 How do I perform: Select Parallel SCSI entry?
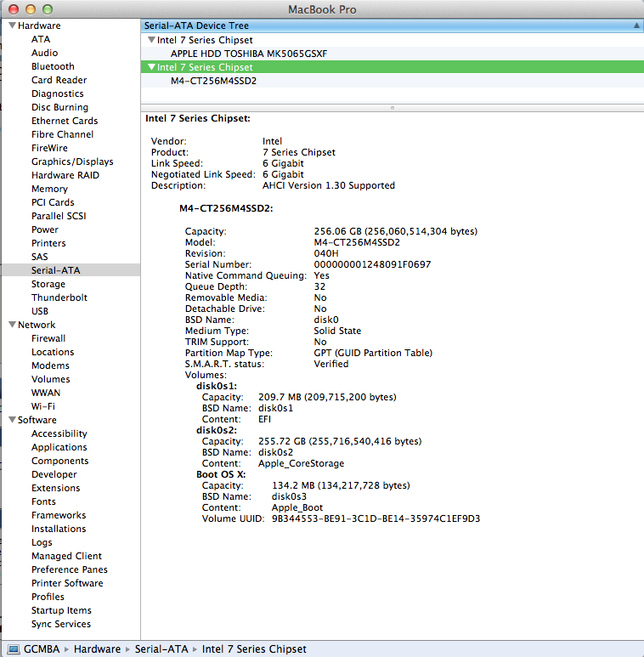pos(59,216)
